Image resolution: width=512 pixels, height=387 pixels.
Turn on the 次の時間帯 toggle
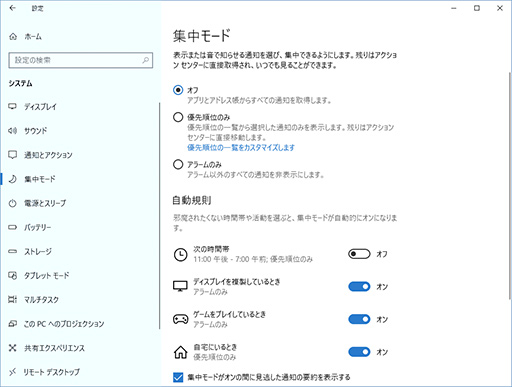359,254
